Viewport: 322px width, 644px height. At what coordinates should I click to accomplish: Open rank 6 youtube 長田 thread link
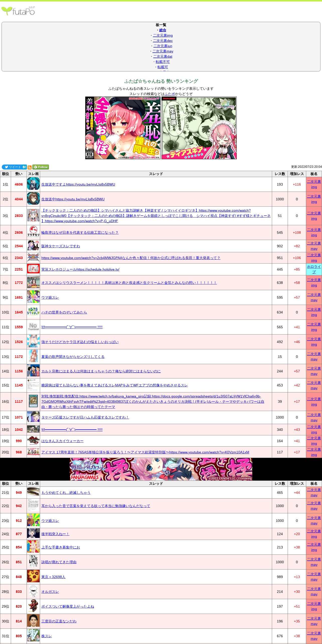coord(131,258)
